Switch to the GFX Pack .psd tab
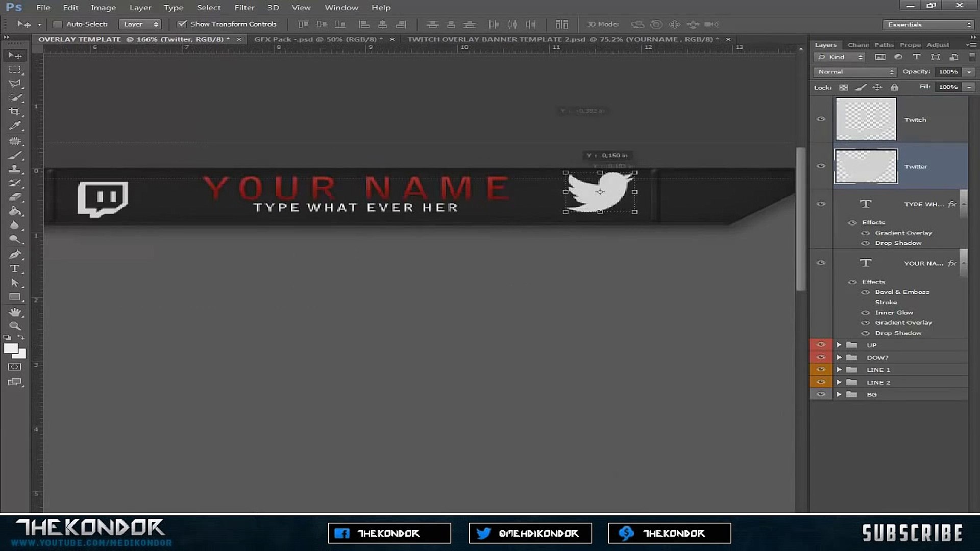Image resolution: width=980 pixels, height=551 pixels. click(x=315, y=39)
